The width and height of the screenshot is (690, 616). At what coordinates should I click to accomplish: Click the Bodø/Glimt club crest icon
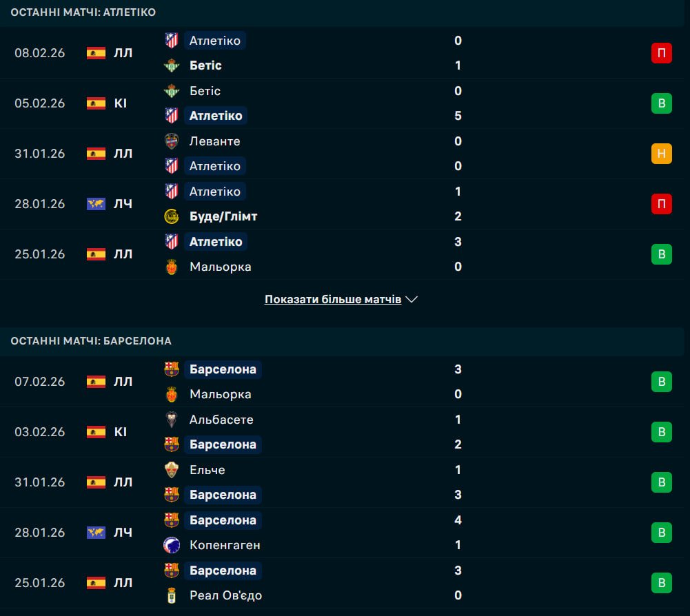172,216
